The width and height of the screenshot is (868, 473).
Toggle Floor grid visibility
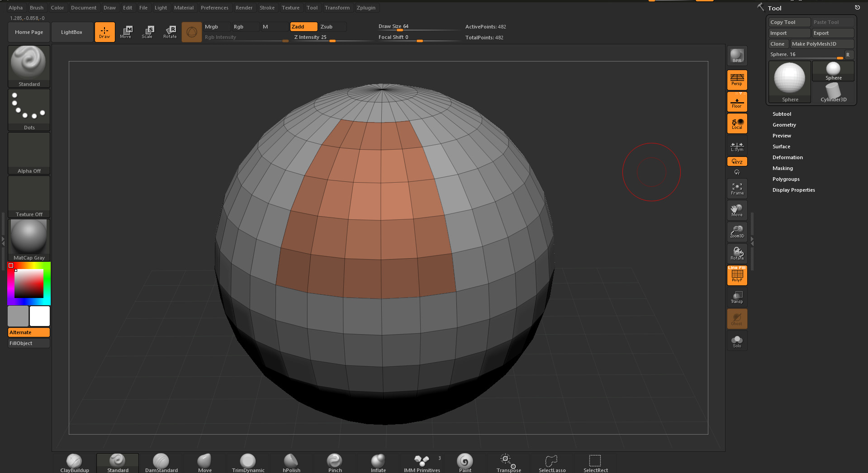tap(736, 101)
